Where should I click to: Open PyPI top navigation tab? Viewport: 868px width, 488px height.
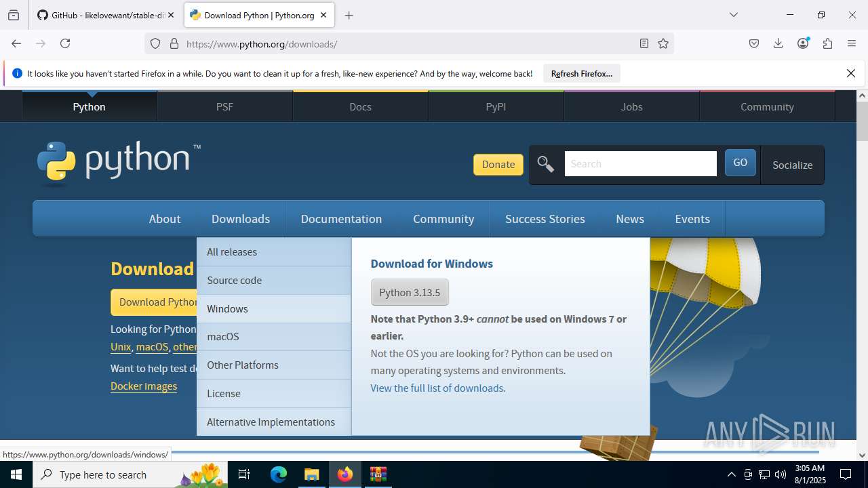point(496,106)
